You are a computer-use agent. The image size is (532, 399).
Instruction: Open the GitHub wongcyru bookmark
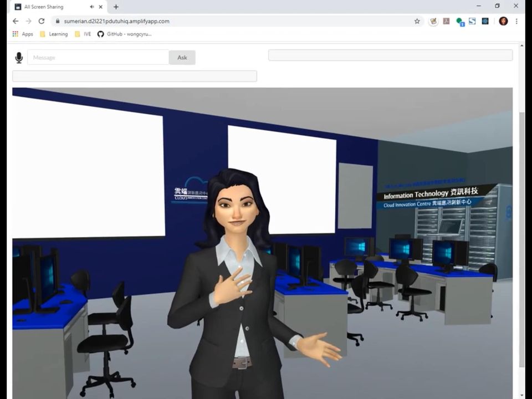coord(124,34)
